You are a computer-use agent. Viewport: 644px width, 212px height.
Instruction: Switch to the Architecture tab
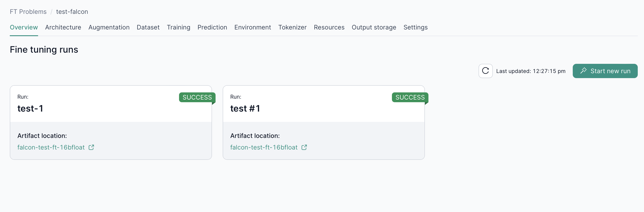[63, 27]
